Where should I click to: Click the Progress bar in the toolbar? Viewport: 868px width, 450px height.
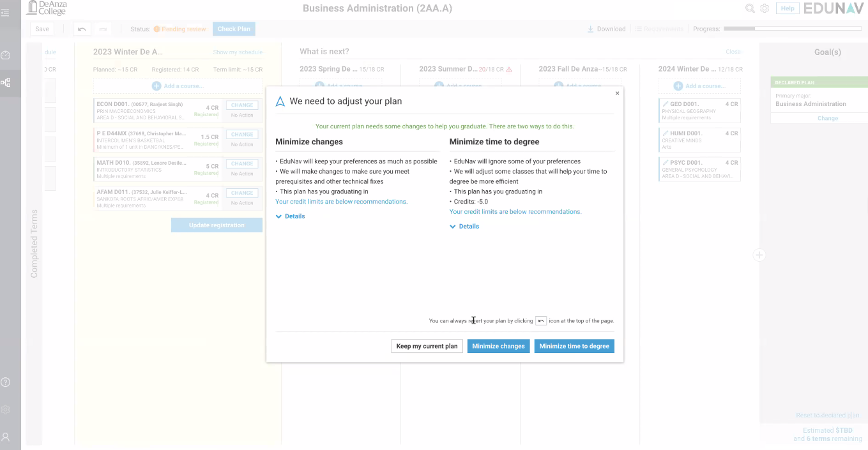793,29
